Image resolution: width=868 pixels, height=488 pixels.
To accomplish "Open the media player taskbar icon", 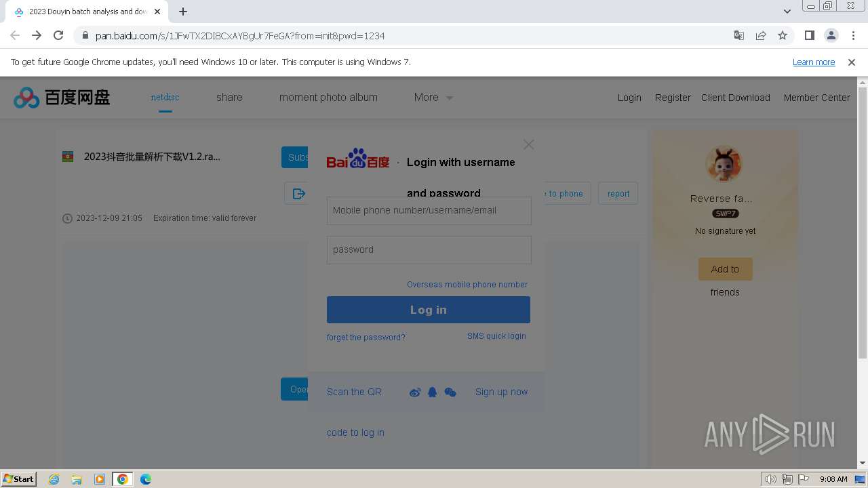I will [100, 479].
